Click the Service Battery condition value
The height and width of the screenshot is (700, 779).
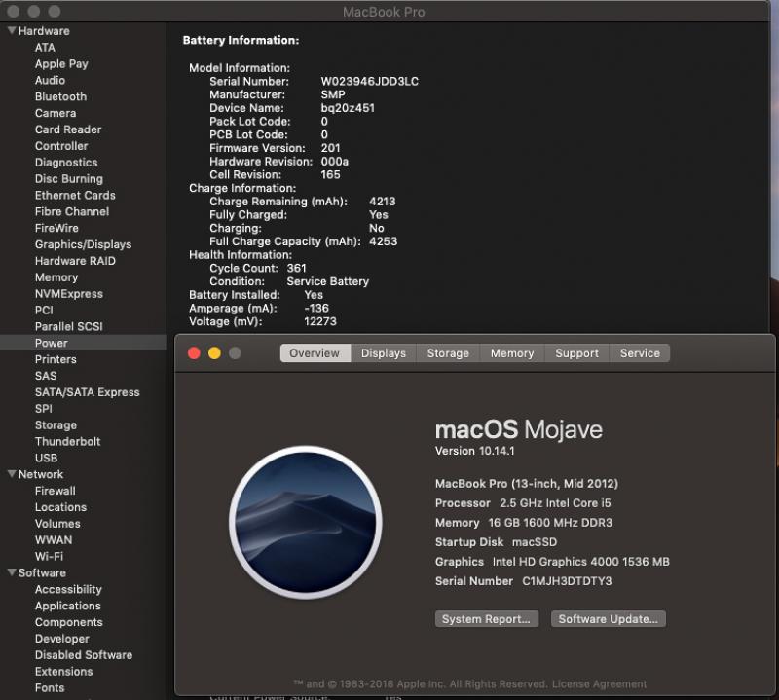pyautogui.click(x=328, y=281)
